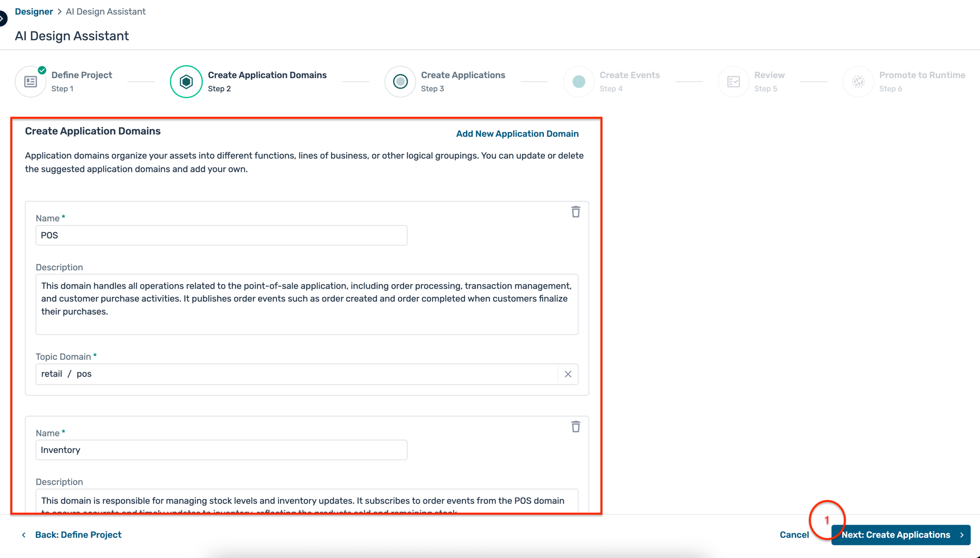Delete the Inventory application domain
980x558 pixels.
pos(575,427)
